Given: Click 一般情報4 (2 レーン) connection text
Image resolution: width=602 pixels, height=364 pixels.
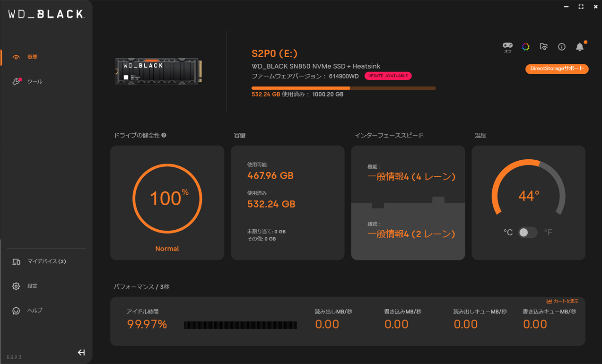Looking at the screenshot, I should [x=411, y=234].
